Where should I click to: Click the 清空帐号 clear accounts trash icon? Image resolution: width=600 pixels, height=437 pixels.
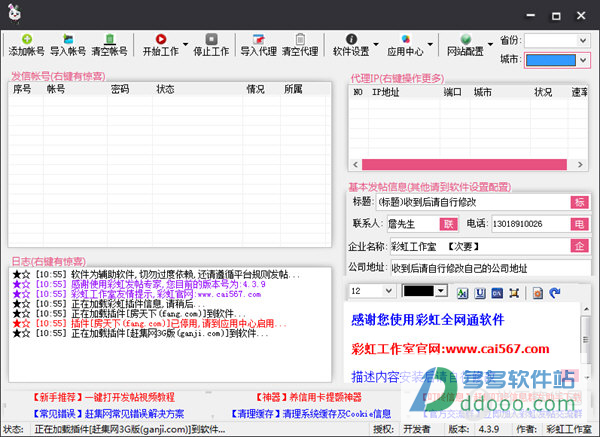pyautogui.click(x=109, y=39)
